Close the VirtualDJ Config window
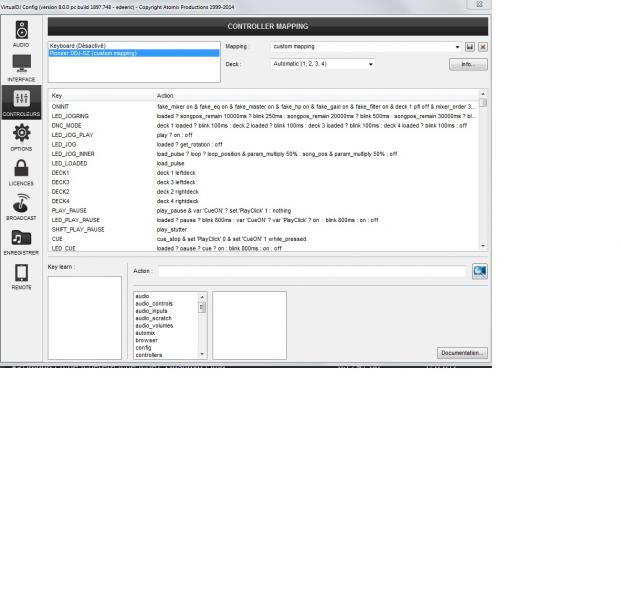The height and width of the screenshot is (600, 620). pyautogui.click(x=479, y=4)
